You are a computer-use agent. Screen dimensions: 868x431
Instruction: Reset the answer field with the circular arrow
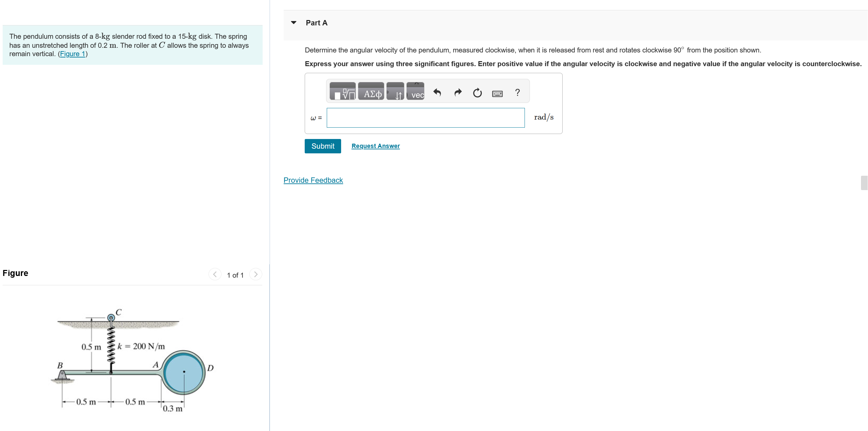point(477,93)
